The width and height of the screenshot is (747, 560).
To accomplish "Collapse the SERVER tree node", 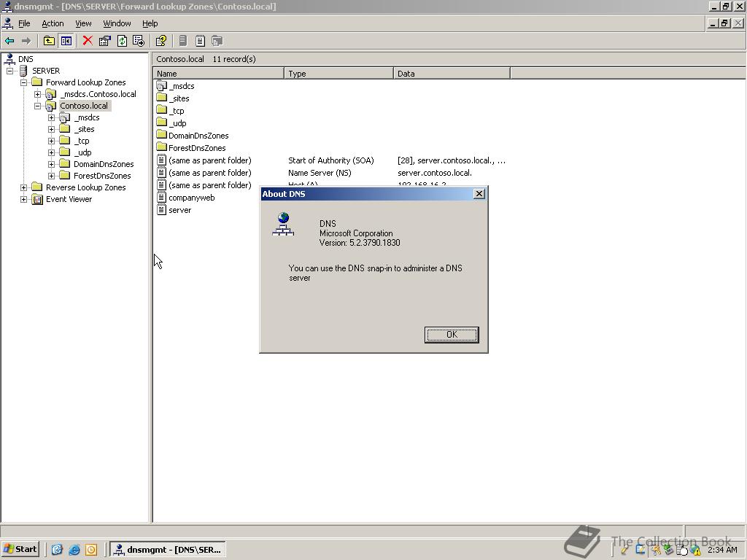I will pyautogui.click(x=9, y=71).
